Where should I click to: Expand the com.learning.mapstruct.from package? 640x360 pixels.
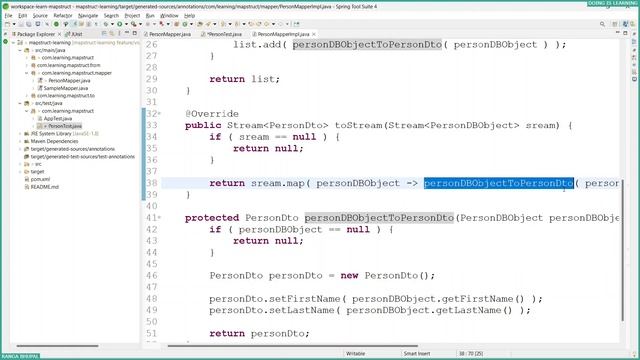tap(27, 65)
